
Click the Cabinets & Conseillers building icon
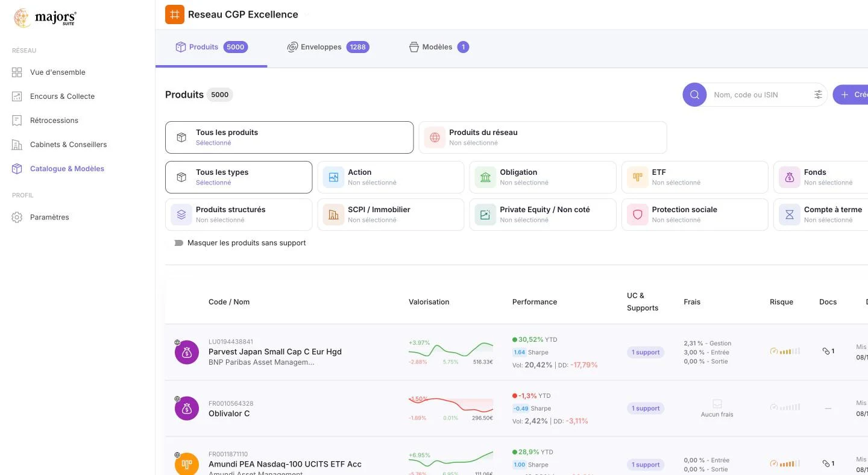point(17,145)
